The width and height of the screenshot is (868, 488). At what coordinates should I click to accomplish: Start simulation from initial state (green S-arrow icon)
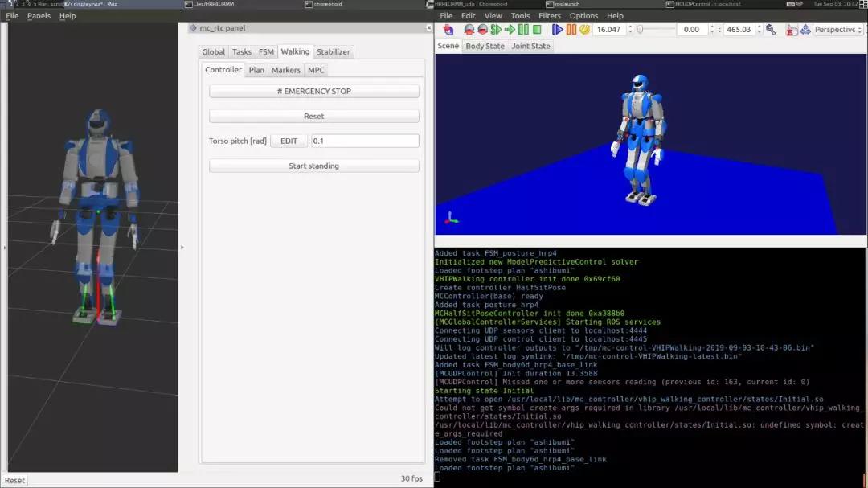496,30
